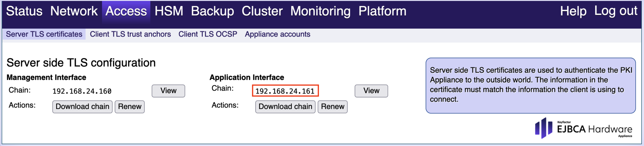This screenshot has width=644, height=146.
Task: Navigate to the Backup menu
Action: pyautogui.click(x=212, y=11)
